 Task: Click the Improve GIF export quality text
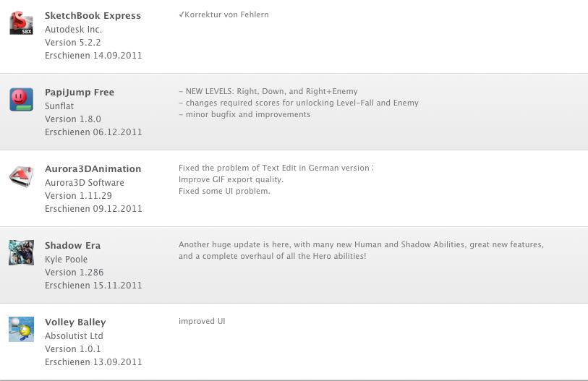point(231,179)
